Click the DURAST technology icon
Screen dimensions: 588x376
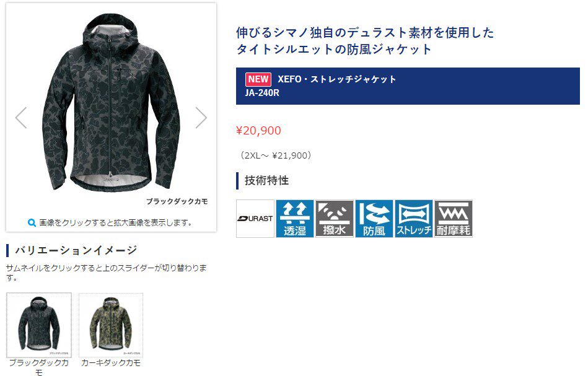[255, 219]
